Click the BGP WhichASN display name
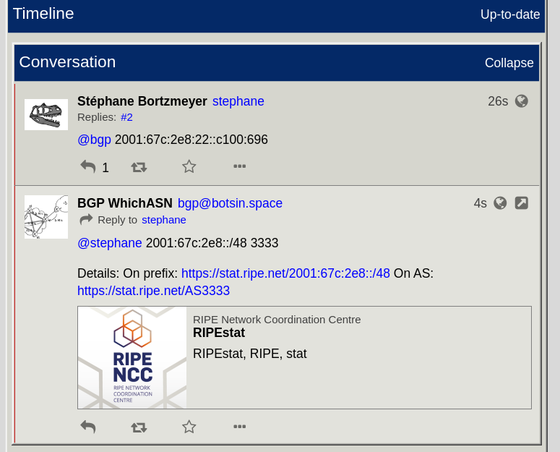Image resolution: width=560 pixels, height=452 pixels. pos(125,203)
